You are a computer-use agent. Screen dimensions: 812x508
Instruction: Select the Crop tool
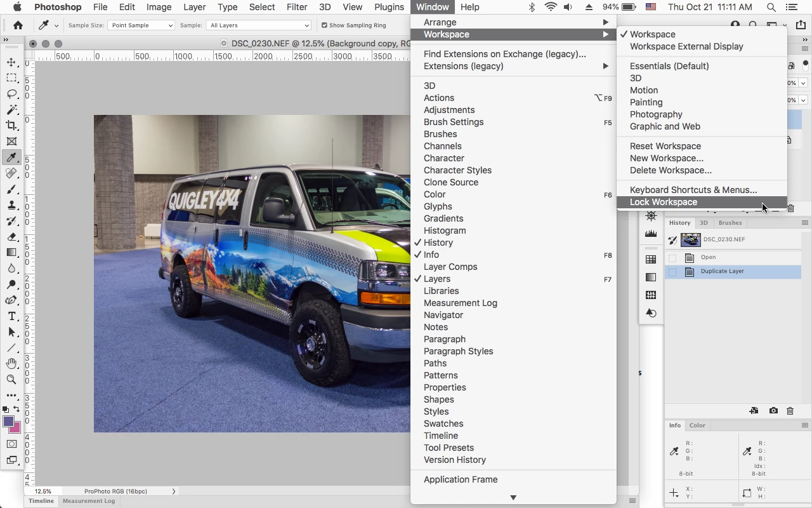(11, 126)
